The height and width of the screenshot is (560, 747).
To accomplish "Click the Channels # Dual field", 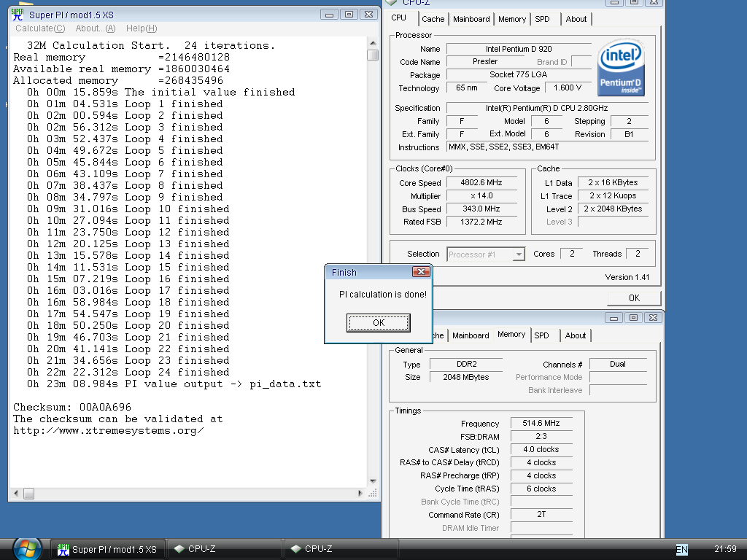I will [x=618, y=365].
